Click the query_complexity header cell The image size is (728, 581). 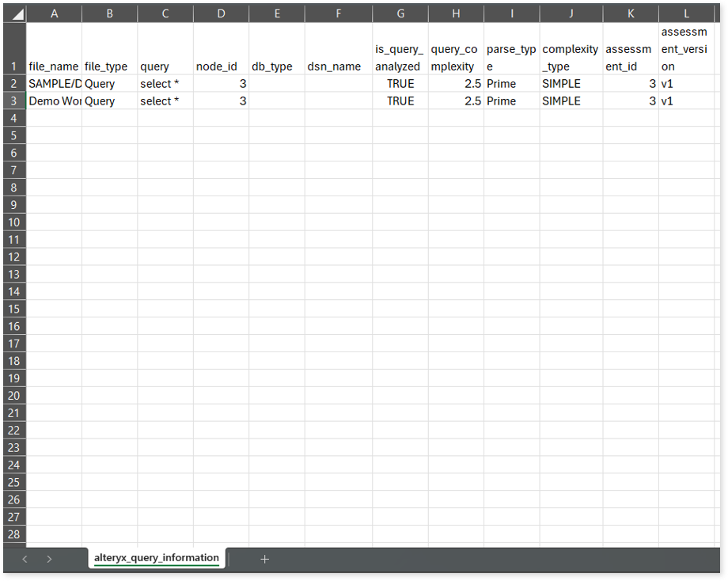click(x=456, y=58)
